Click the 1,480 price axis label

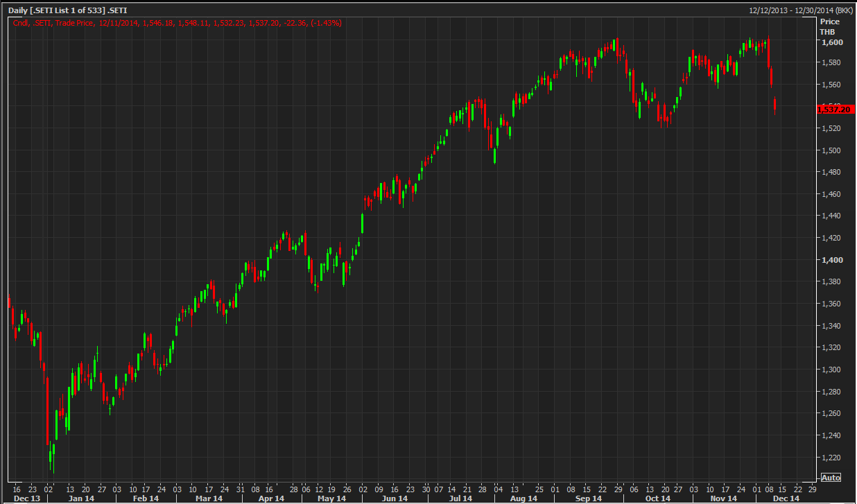click(831, 172)
